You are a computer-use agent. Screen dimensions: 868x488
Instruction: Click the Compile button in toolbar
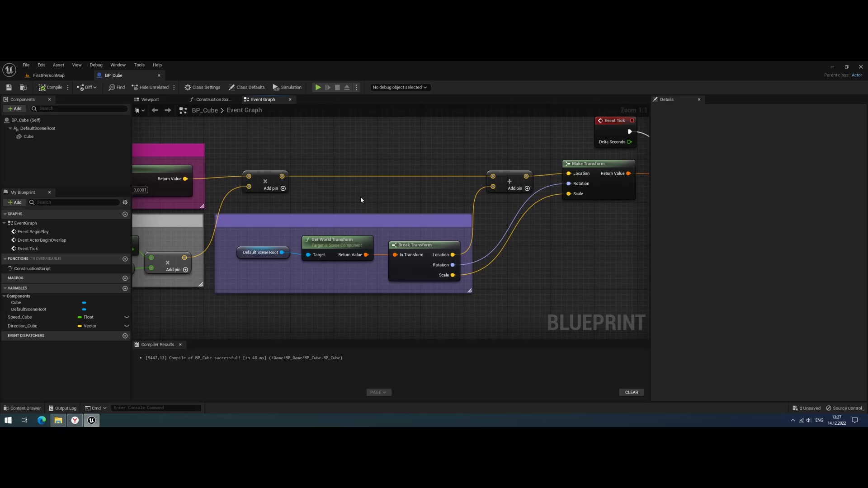51,87
